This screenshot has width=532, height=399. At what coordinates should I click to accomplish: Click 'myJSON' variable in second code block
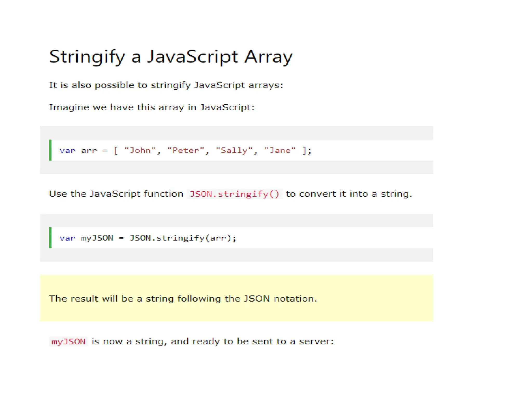click(97, 238)
